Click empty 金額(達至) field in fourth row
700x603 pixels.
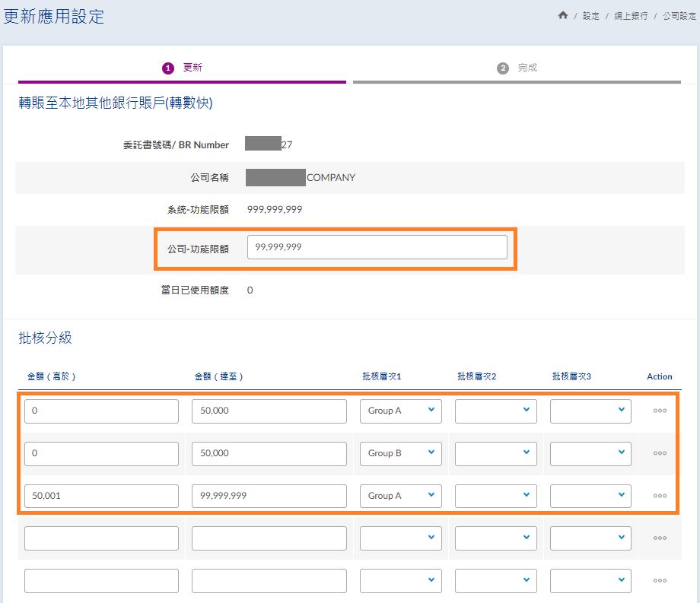pos(269,538)
